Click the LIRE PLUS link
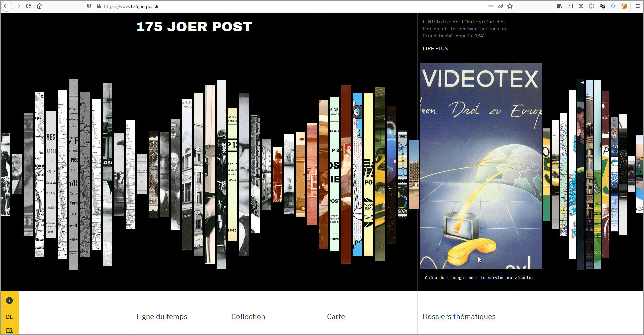The image size is (644, 335). click(435, 49)
